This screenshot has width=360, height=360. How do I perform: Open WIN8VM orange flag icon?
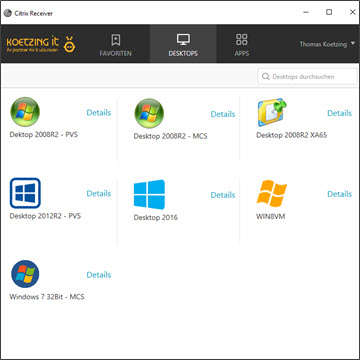tap(272, 193)
